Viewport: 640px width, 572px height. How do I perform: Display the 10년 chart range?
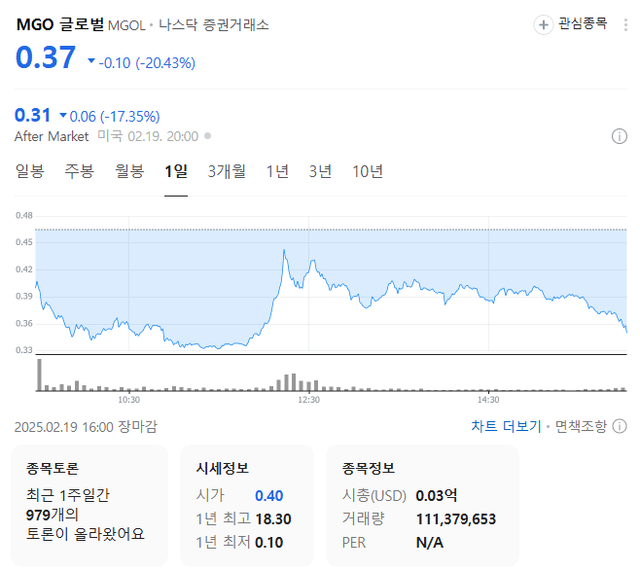(367, 171)
